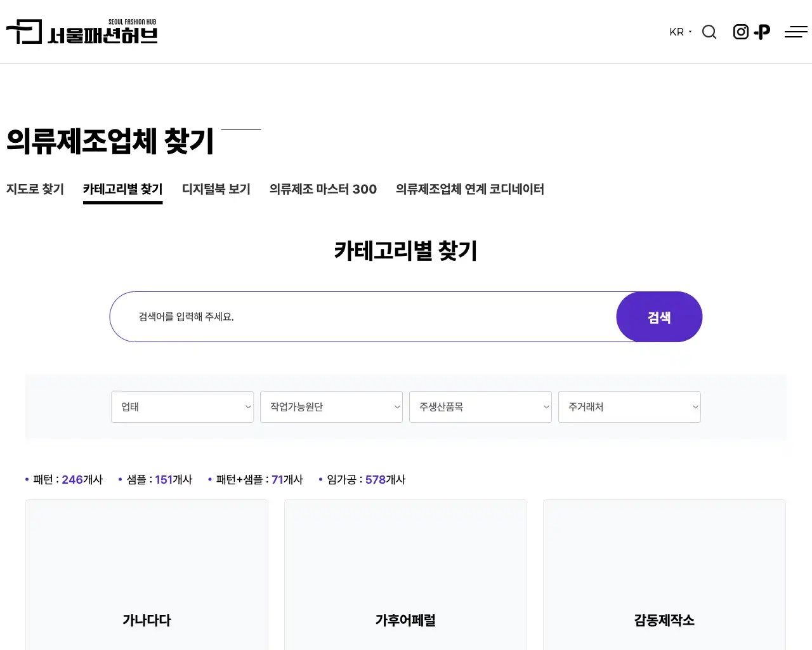The height and width of the screenshot is (650, 812).
Task: Expand the 주생산품목 dropdown
Action: tap(480, 407)
